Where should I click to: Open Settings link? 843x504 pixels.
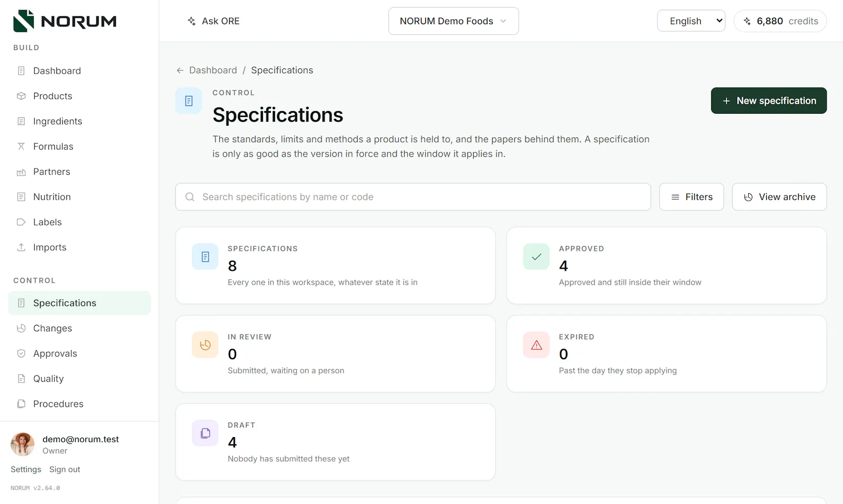click(26, 469)
